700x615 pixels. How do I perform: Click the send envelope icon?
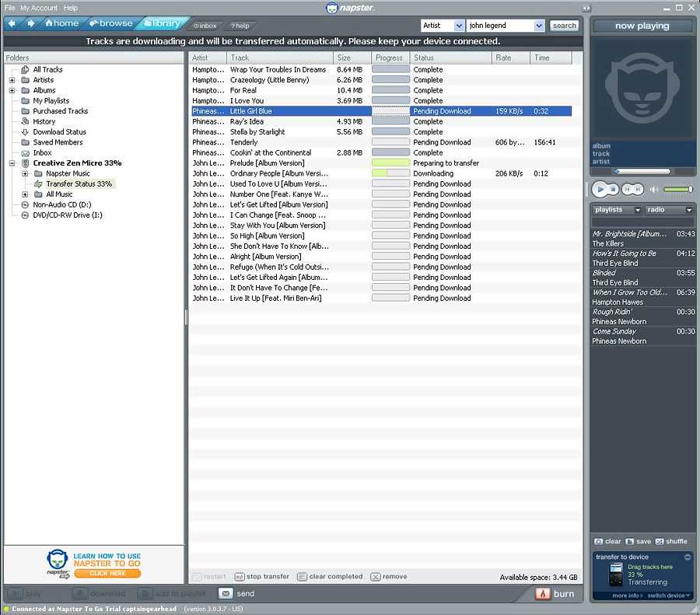[226, 593]
